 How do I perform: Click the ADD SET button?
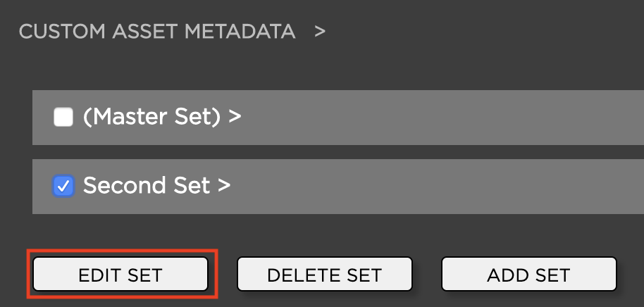pyautogui.click(x=528, y=274)
